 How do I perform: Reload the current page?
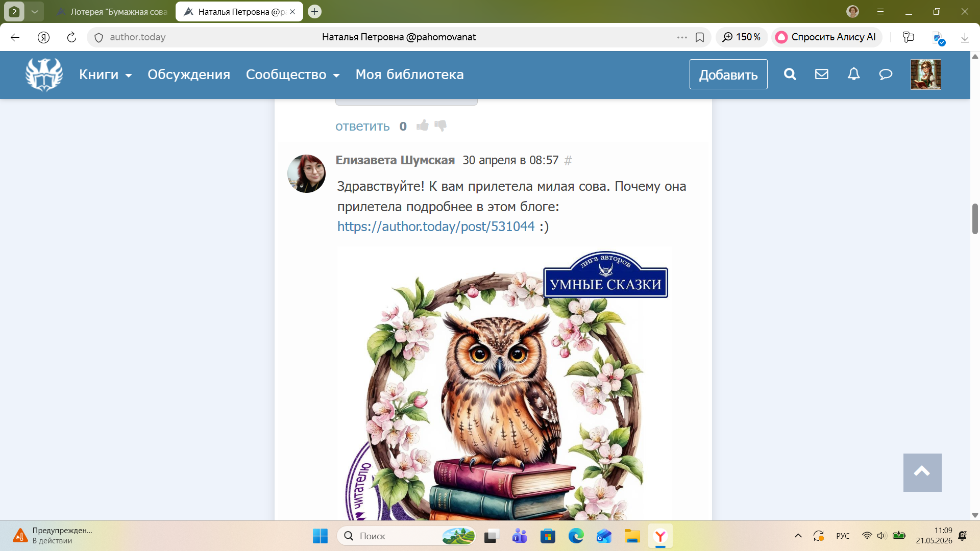71,37
